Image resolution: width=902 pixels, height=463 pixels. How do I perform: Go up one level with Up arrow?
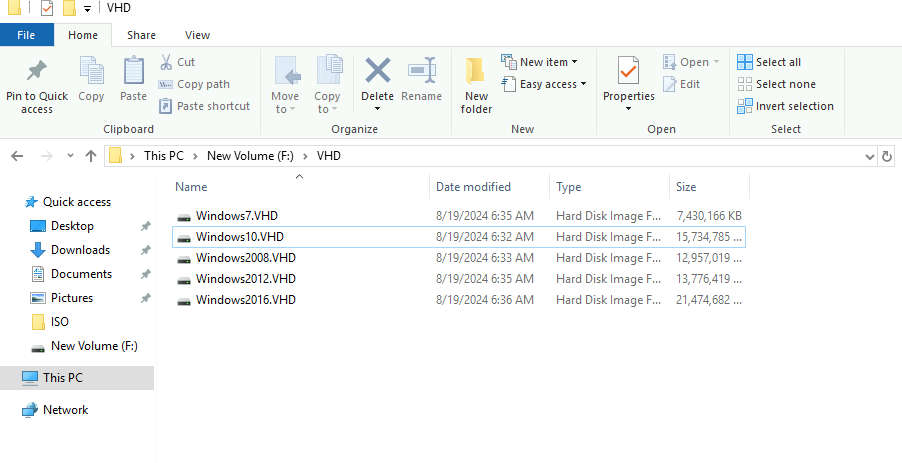click(x=91, y=156)
